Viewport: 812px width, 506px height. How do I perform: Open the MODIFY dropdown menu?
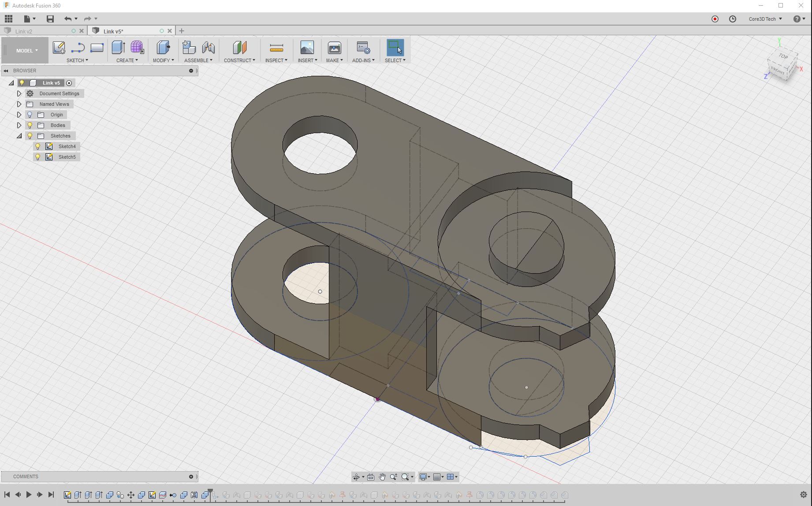click(163, 60)
